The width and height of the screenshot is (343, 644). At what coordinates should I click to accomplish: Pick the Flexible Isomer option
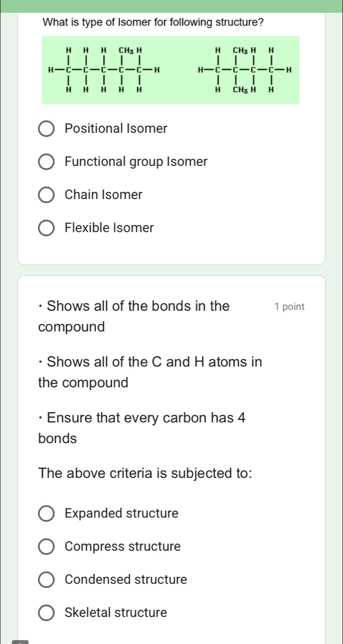(47, 228)
